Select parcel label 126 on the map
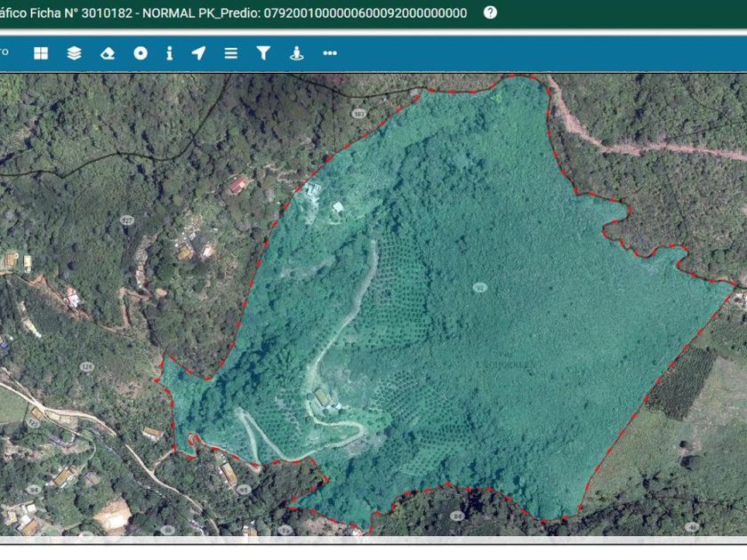 coord(87,366)
